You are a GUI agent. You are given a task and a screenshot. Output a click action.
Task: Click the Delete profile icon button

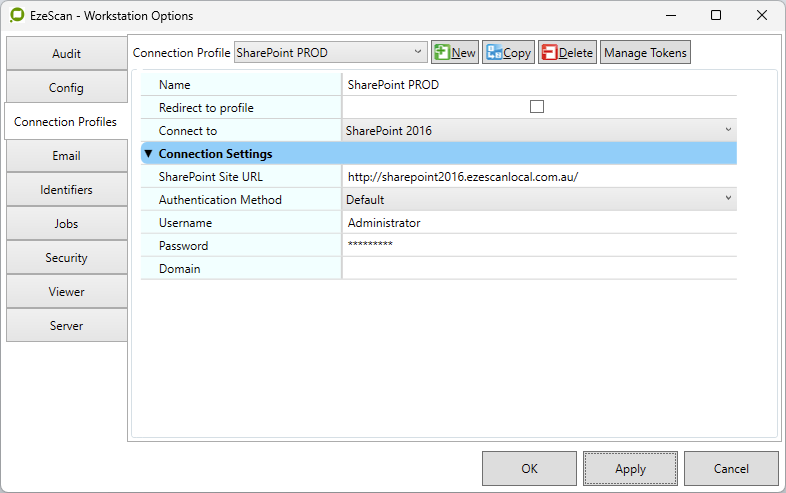tap(567, 53)
